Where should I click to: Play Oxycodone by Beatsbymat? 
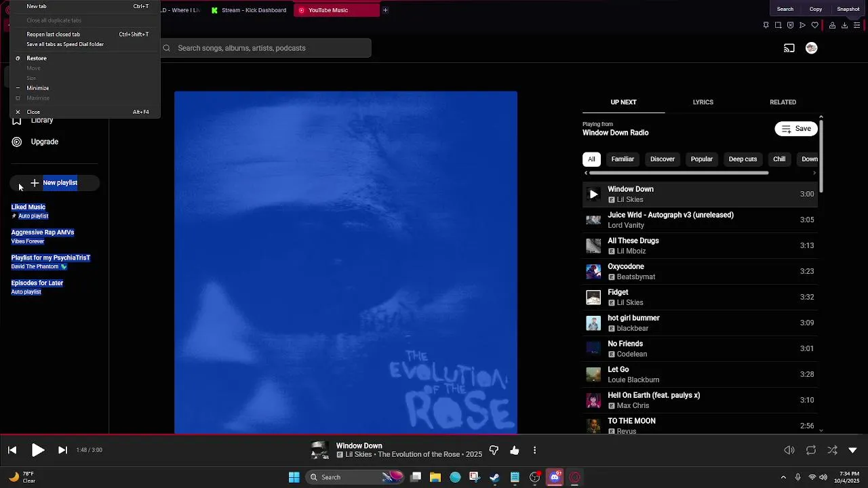(700, 272)
